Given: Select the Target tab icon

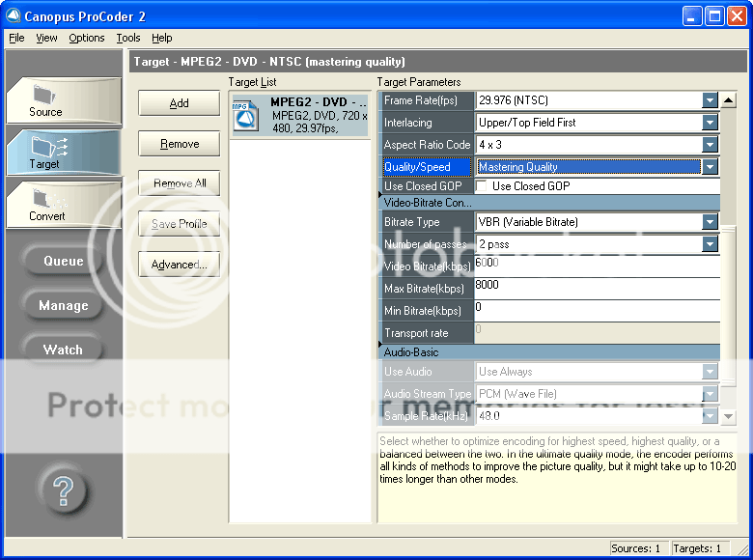Looking at the screenshot, I should tap(44, 150).
